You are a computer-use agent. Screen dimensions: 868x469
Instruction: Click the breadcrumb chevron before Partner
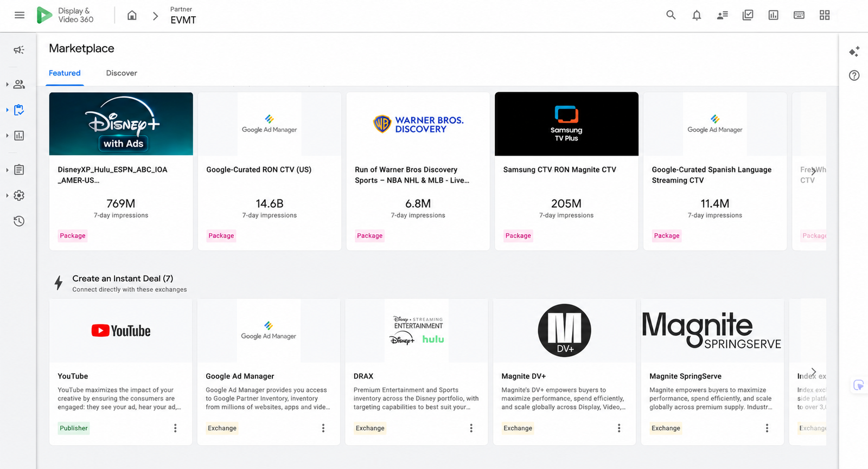(156, 16)
